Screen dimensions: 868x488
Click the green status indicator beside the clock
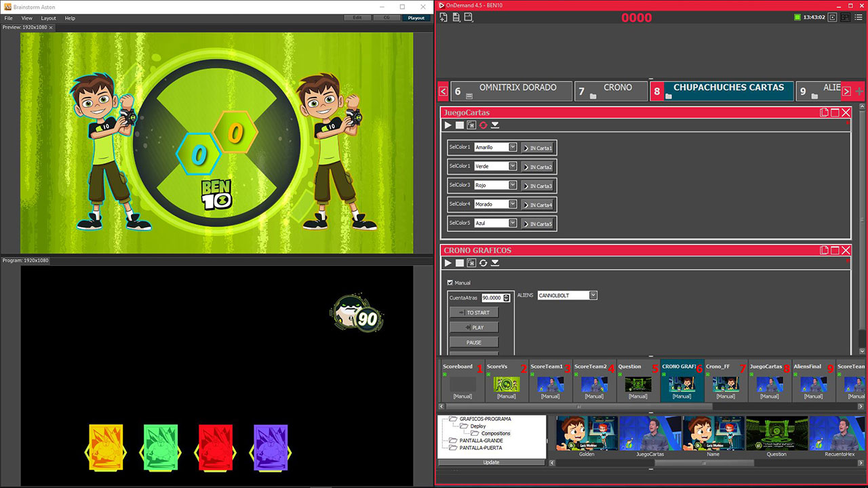point(797,18)
